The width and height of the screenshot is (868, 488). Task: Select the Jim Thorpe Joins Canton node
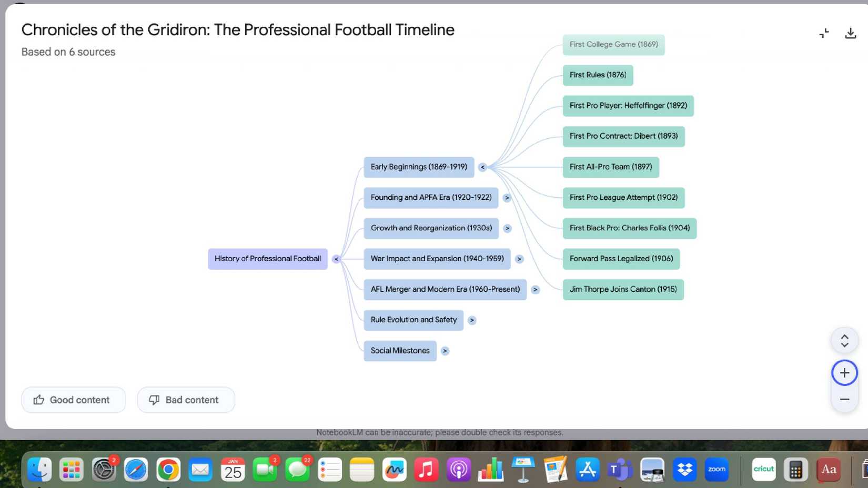(623, 289)
